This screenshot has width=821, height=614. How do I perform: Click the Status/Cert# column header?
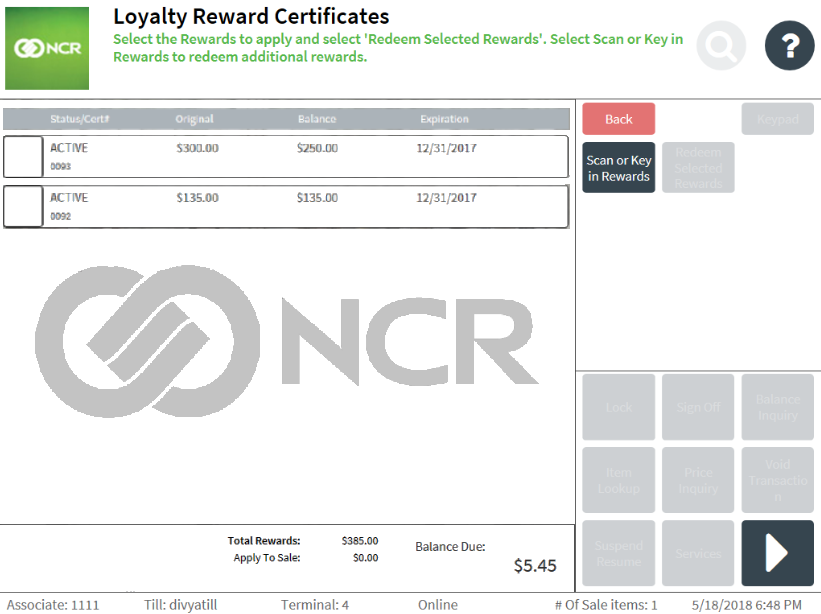(x=80, y=119)
